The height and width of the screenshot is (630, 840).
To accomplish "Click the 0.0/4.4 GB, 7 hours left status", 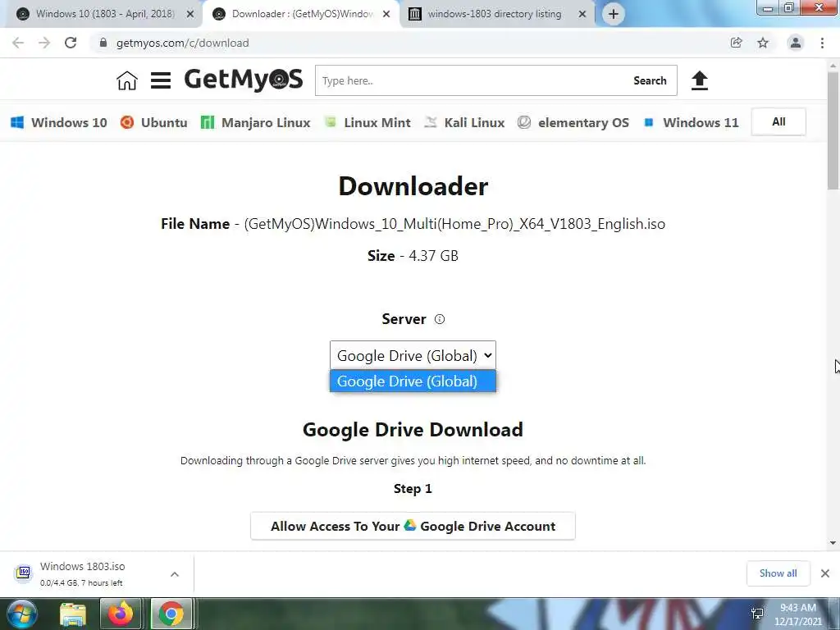I will point(81,583).
